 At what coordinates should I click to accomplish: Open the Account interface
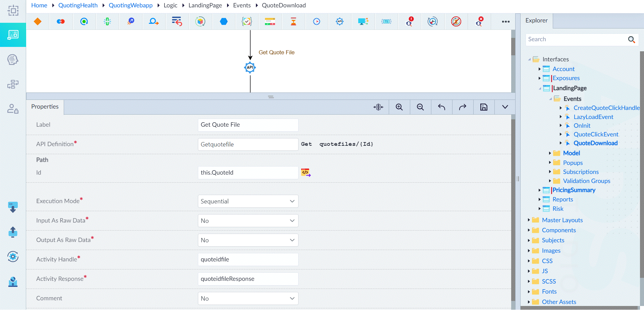click(x=563, y=69)
